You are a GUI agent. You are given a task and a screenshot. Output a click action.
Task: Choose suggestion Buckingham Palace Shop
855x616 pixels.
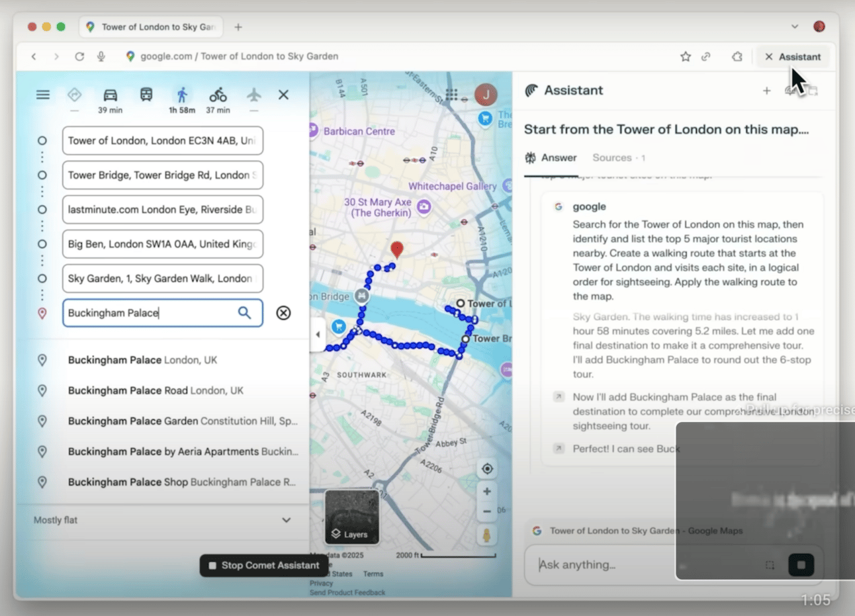coord(163,482)
